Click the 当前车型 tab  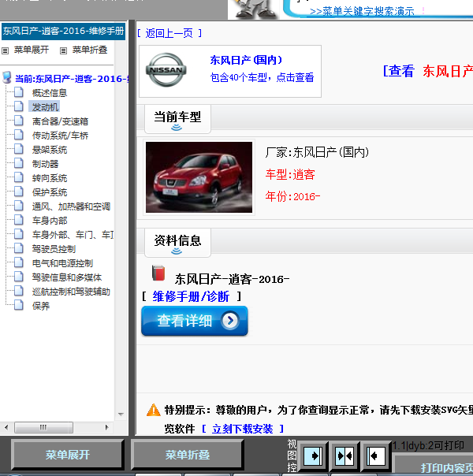point(177,118)
